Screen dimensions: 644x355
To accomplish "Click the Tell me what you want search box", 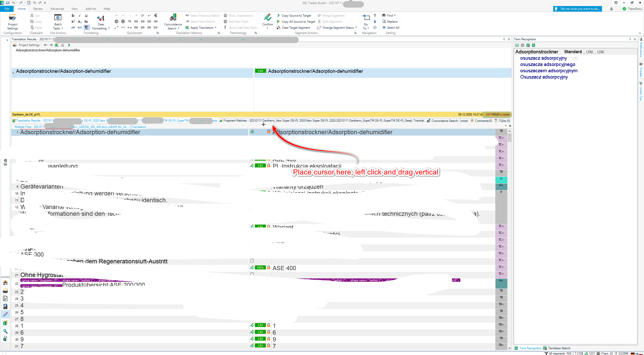I will pos(577,9).
